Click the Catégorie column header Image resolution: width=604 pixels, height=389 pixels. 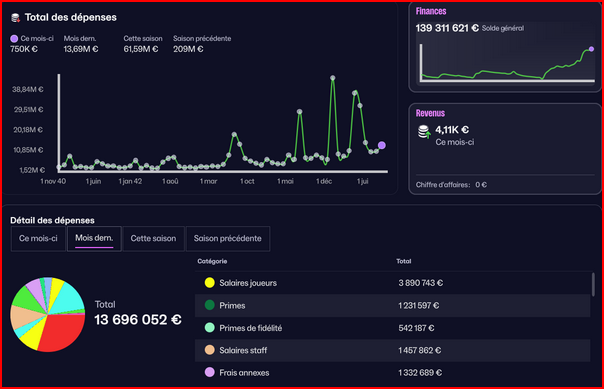(212, 261)
